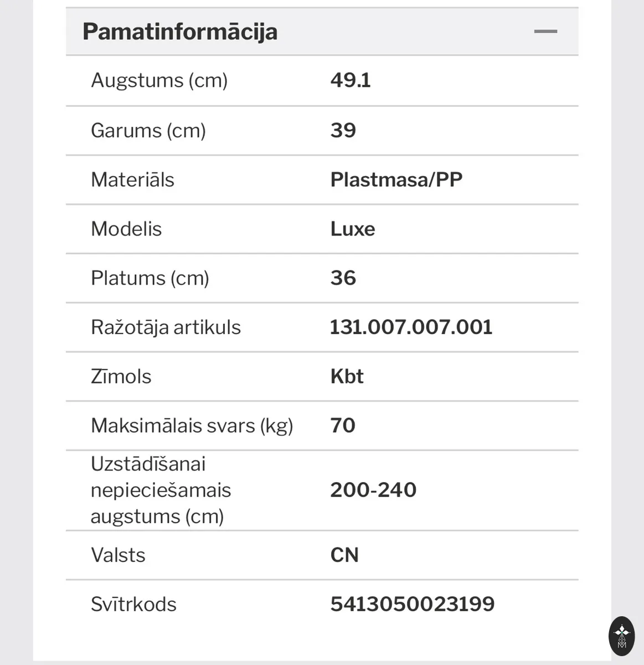The width and height of the screenshot is (644, 665).
Task: Click the Kbt brand value
Action: [347, 376]
